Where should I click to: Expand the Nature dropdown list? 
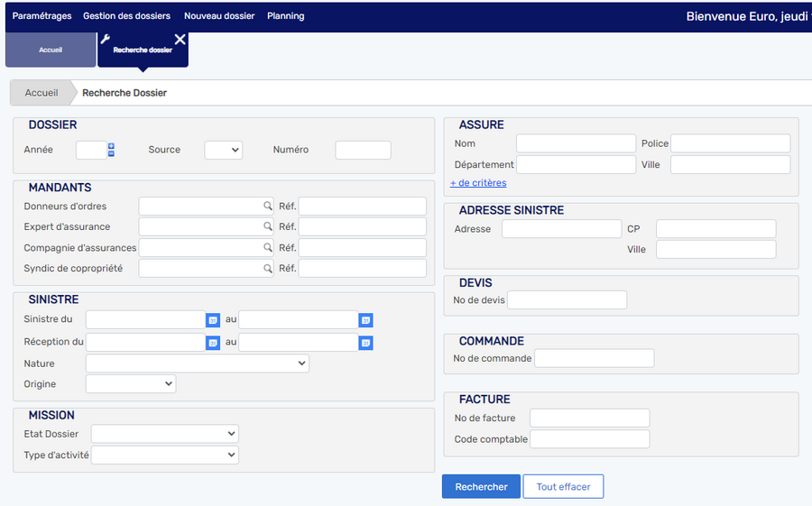[197, 363]
